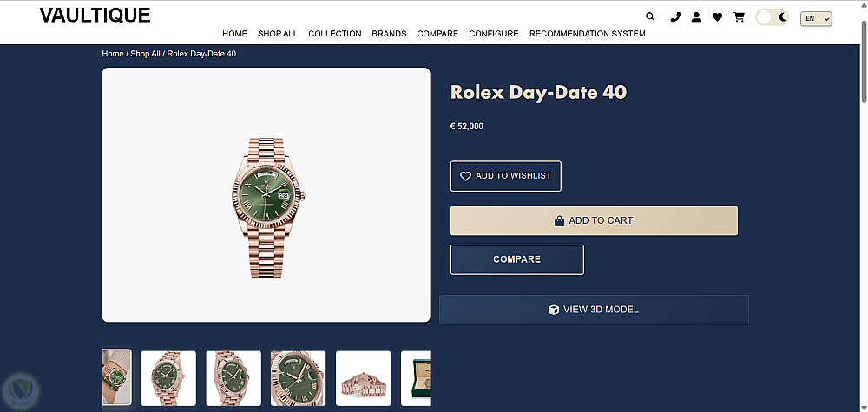
Task: Expand the EN language dropdown
Action: coord(816,18)
